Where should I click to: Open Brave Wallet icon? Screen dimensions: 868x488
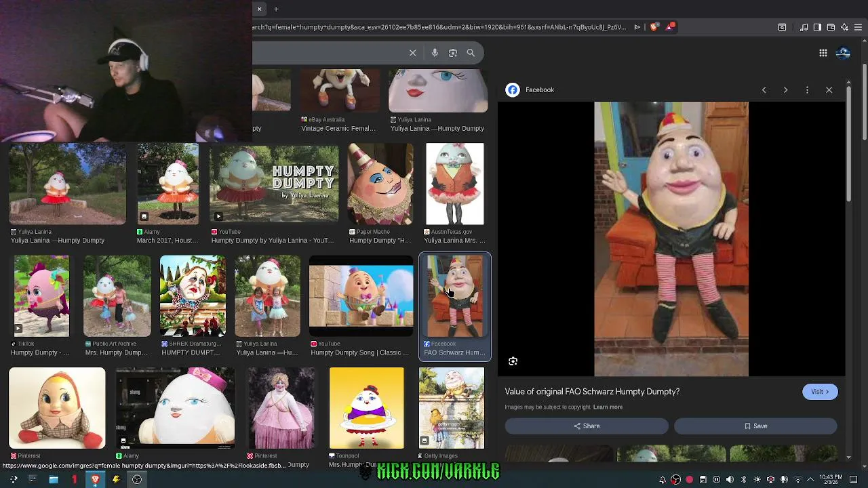coord(831,27)
